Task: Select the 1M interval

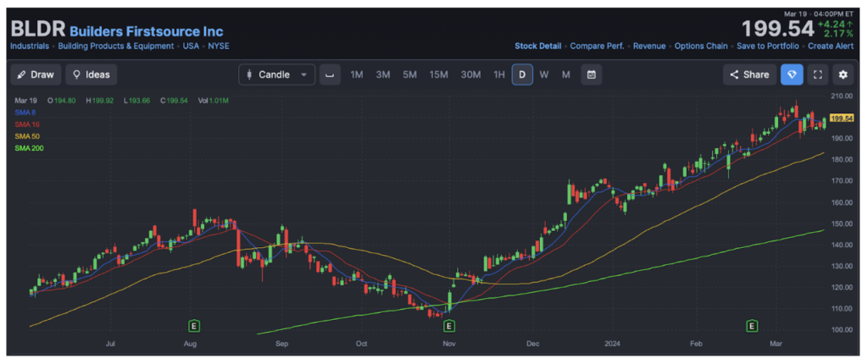Action: point(357,74)
